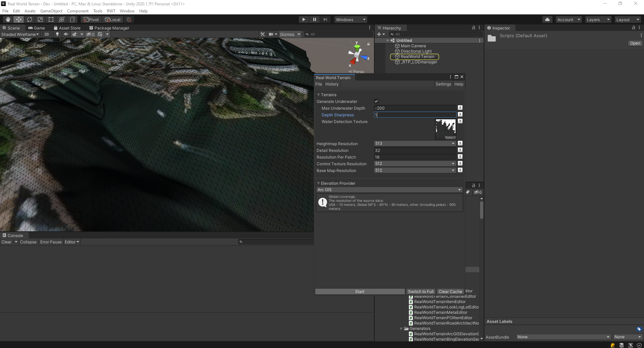Image resolution: width=644 pixels, height=348 pixels.
Task: Click the Clear Cache button
Action: [450, 292]
